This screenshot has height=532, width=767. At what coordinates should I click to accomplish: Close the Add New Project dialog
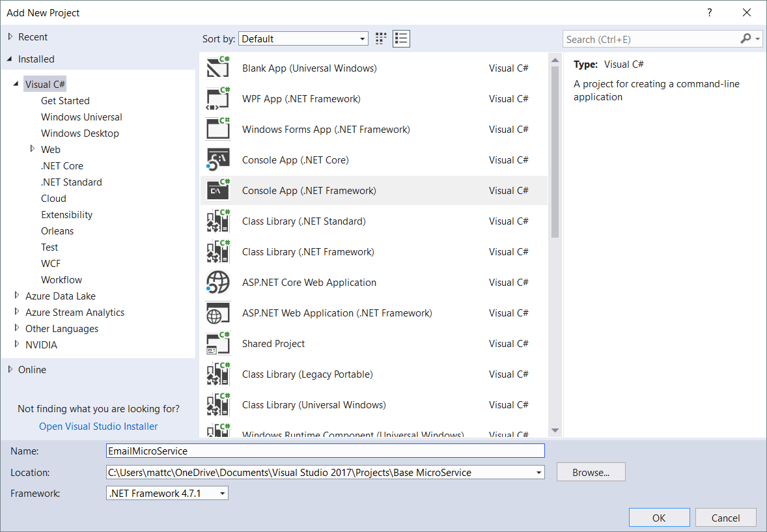746,13
